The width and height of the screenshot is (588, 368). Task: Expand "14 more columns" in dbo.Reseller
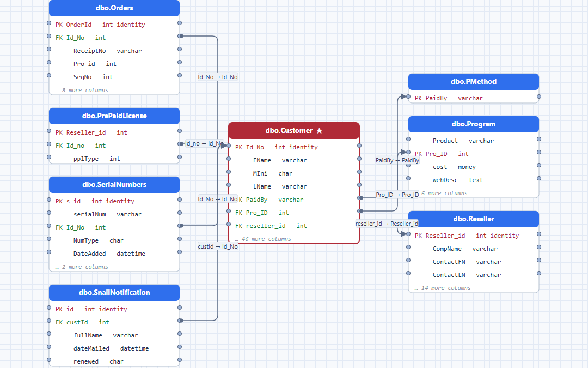coord(443,288)
